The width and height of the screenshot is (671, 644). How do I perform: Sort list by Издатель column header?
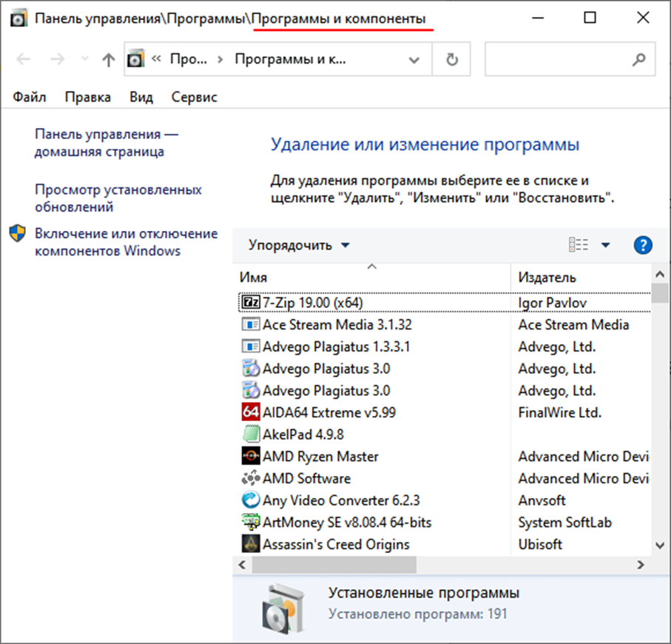pyautogui.click(x=580, y=278)
